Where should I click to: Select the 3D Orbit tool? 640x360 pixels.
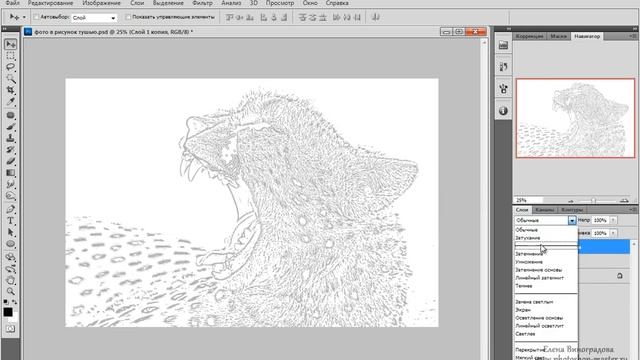pyautogui.click(x=11, y=269)
